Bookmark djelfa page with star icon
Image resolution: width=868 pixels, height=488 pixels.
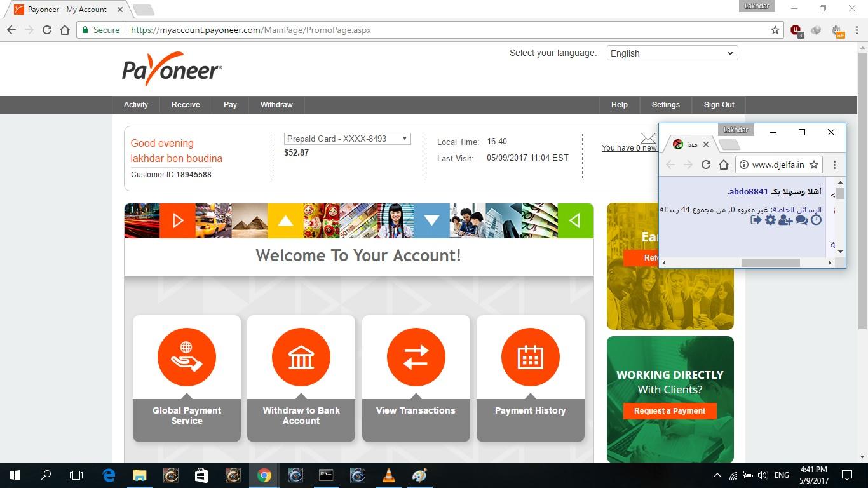813,165
